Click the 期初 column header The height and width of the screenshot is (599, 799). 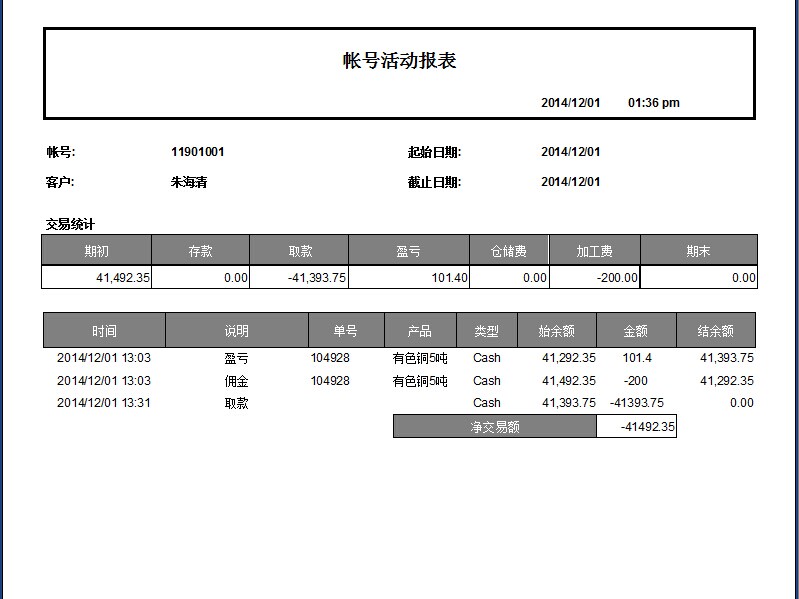click(x=97, y=251)
